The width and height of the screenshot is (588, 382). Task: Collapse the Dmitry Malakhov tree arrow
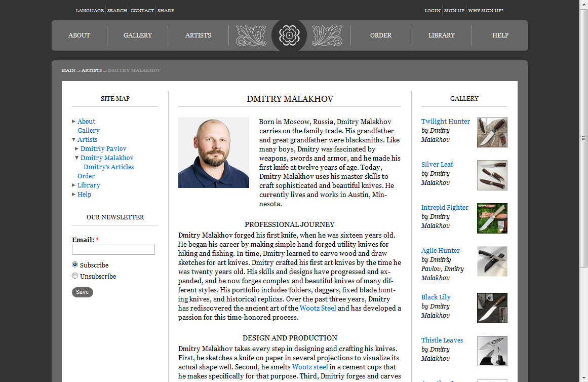(76, 158)
